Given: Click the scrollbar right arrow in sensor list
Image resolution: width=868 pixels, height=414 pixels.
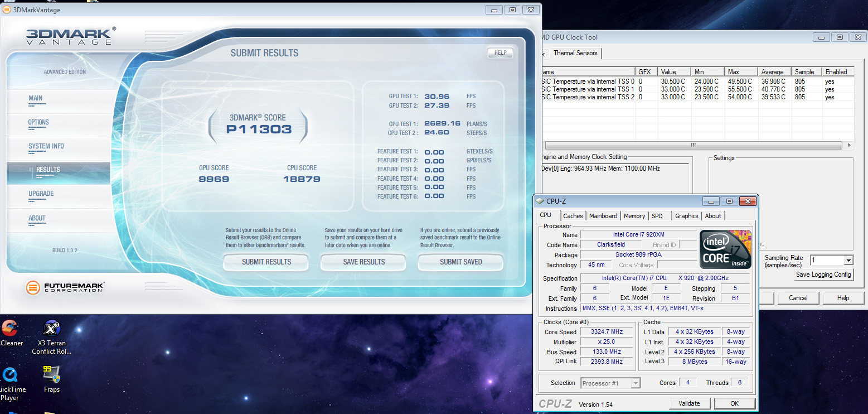Looking at the screenshot, I should click(850, 145).
